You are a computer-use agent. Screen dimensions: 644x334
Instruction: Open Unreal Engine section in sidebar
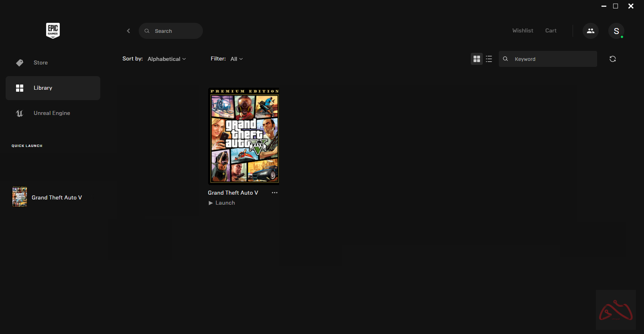52,113
